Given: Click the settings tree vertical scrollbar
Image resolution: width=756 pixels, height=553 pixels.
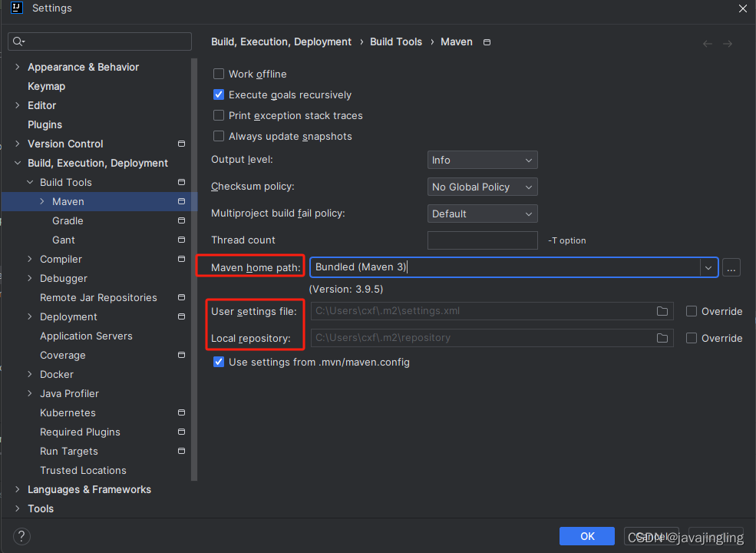Looking at the screenshot, I should click(x=194, y=270).
